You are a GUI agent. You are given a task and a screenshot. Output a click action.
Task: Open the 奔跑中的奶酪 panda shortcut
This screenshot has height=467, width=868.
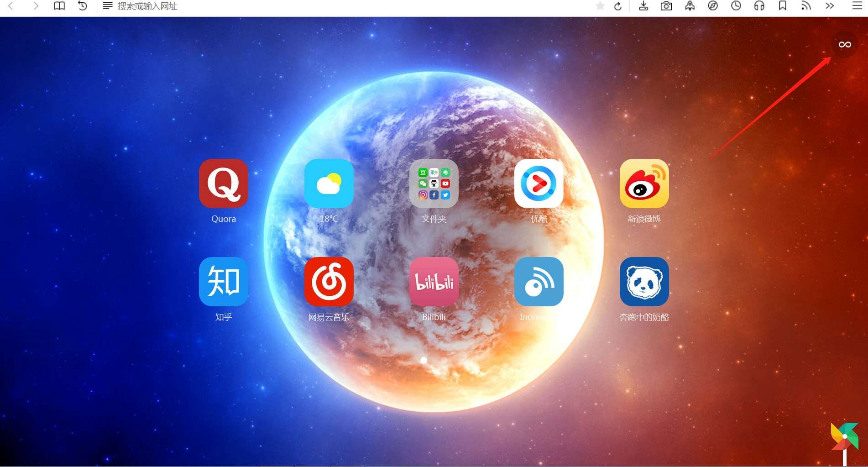point(644,282)
